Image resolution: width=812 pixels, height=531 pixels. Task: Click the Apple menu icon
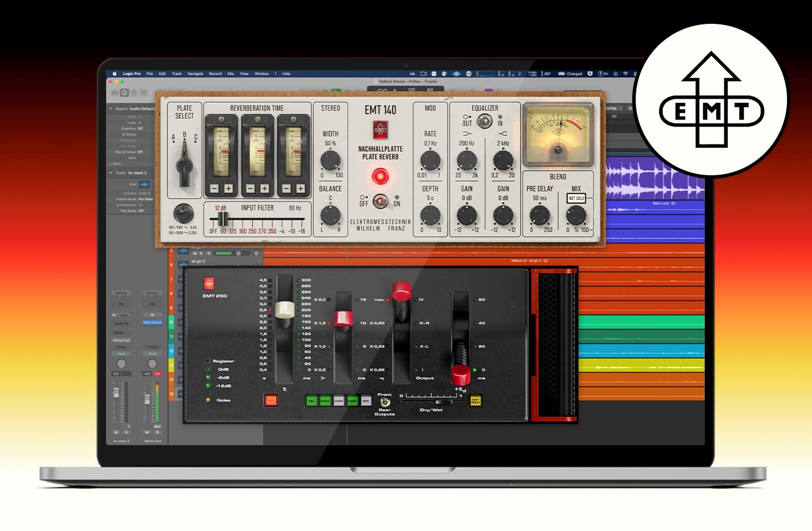click(114, 74)
